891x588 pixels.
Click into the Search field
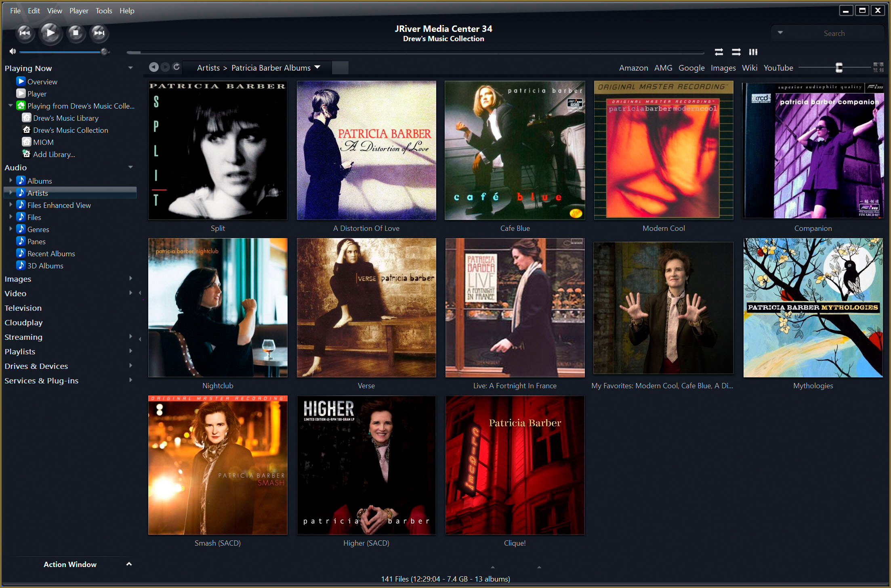[x=834, y=33]
